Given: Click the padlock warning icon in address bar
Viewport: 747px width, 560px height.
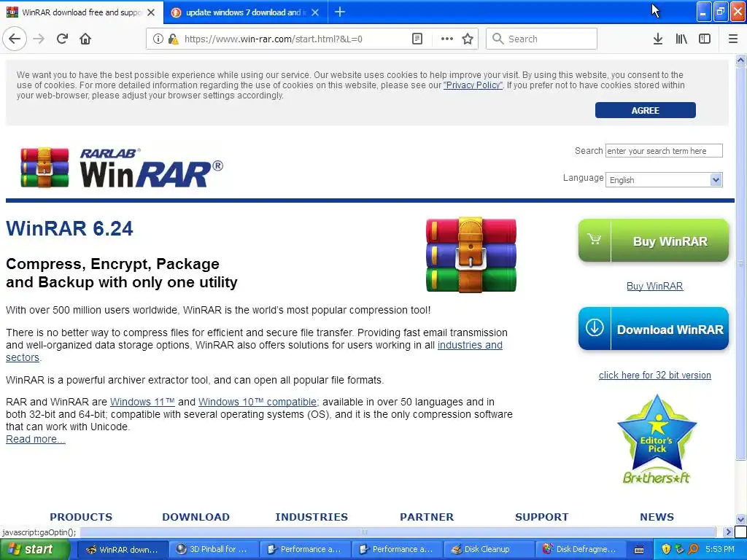Looking at the screenshot, I should pos(173,39).
